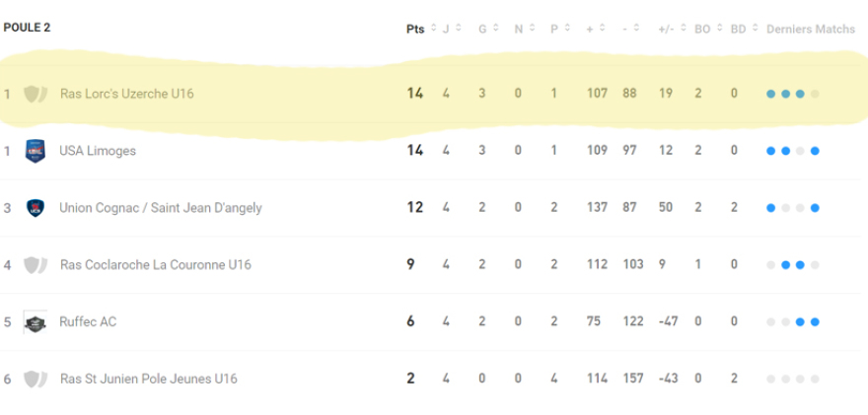This screenshot has height=415, width=868.
Task: Sort table by the J column header
Action: click(447, 30)
